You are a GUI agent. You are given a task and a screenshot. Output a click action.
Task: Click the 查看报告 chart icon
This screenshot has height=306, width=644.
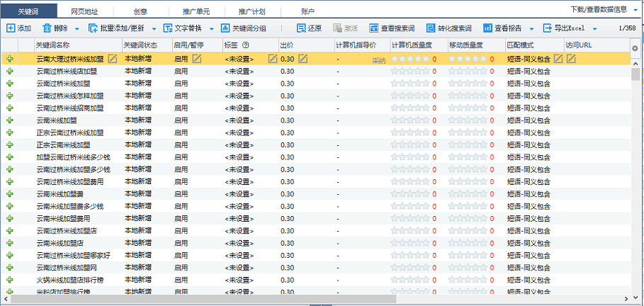point(487,28)
